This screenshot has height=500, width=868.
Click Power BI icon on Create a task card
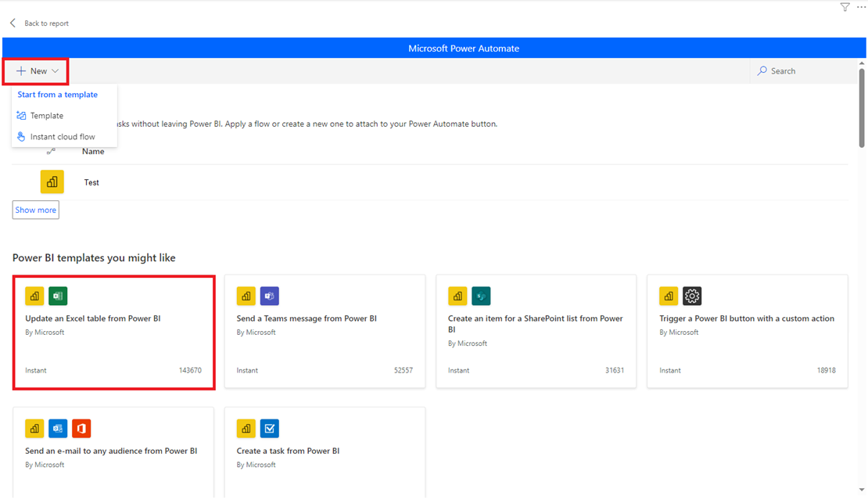pos(246,428)
